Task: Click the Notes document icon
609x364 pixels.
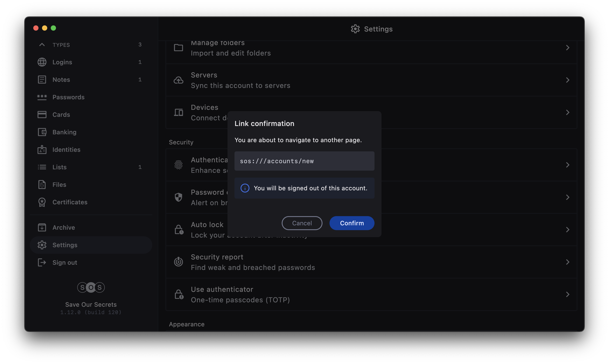Action: point(42,79)
